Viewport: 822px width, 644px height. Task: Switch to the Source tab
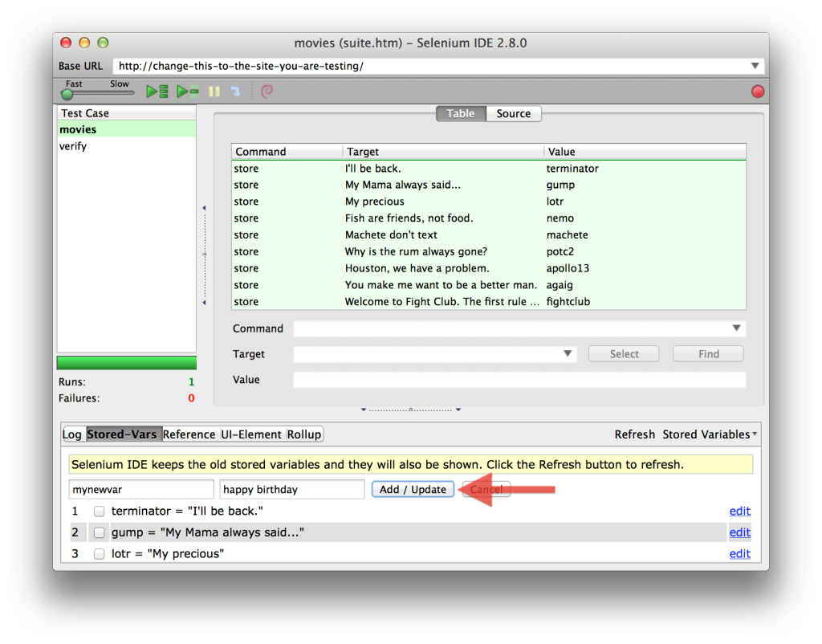pyautogui.click(x=513, y=114)
